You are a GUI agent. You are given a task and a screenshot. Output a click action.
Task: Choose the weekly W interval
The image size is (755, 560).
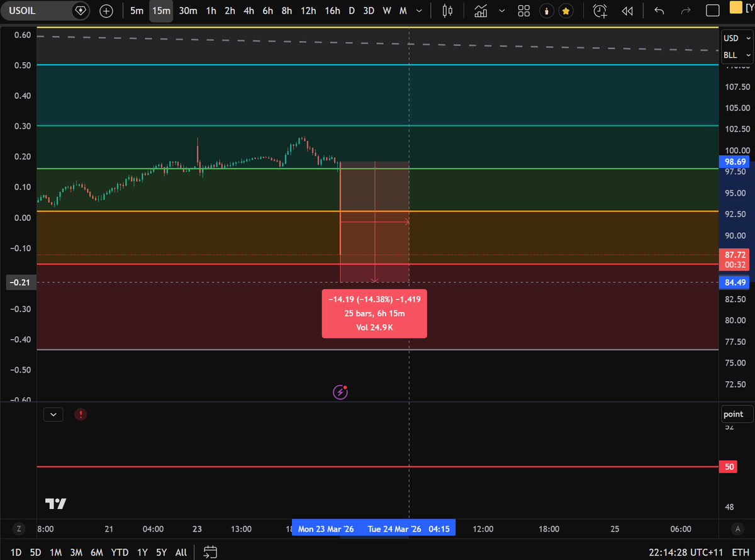tap(387, 11)
